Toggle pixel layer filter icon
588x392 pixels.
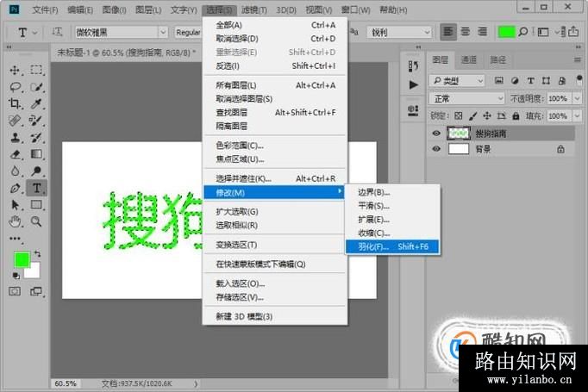coord(498,81)
